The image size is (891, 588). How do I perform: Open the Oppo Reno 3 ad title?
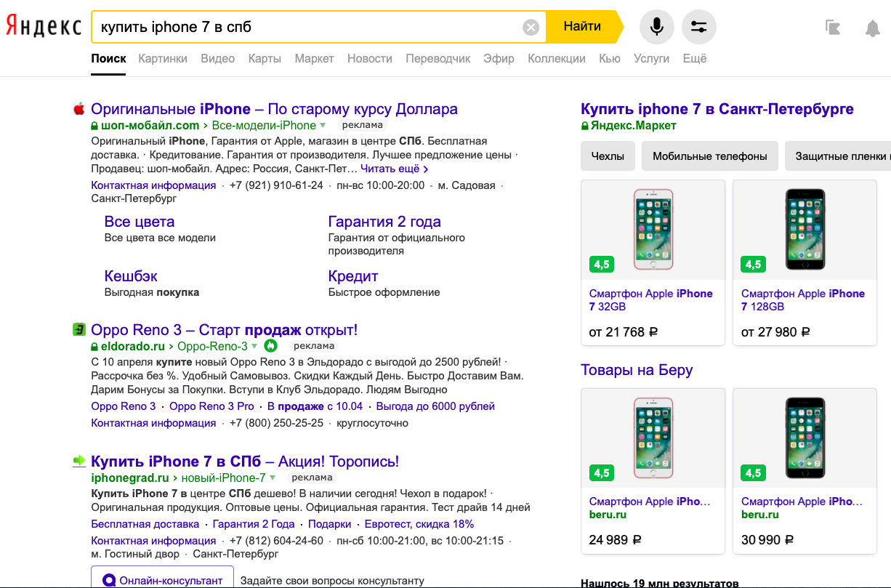point(225,330)
